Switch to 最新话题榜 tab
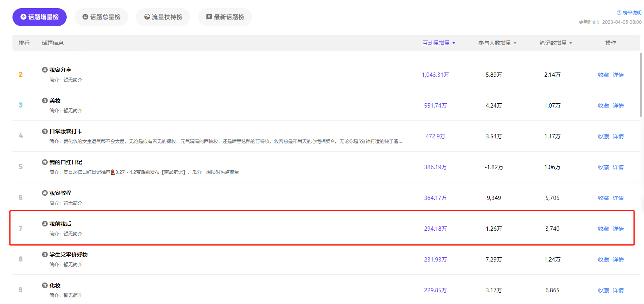This screenshot has width=644, height=304. coord(225,17)
